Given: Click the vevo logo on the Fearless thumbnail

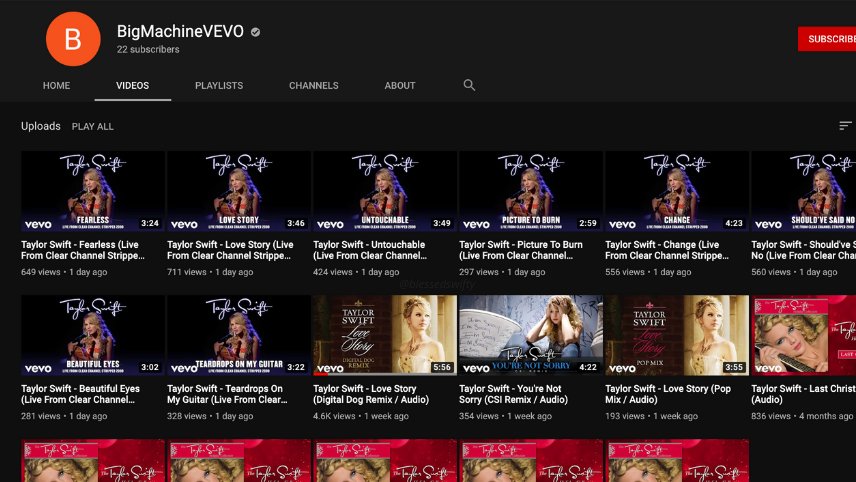Looking at the screenshot, I should click(38, 224).
